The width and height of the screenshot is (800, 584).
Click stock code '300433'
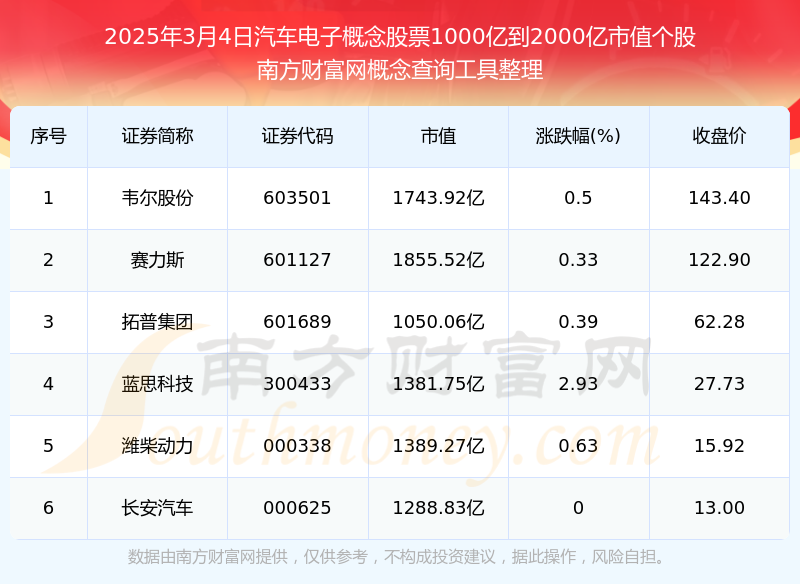point(297,384)
